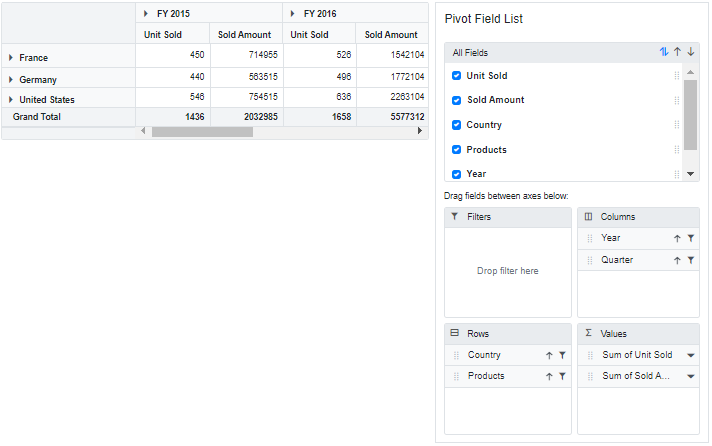Uncheck the Sold Amount field checkbox
712x446 pixels.
(456, 100)
